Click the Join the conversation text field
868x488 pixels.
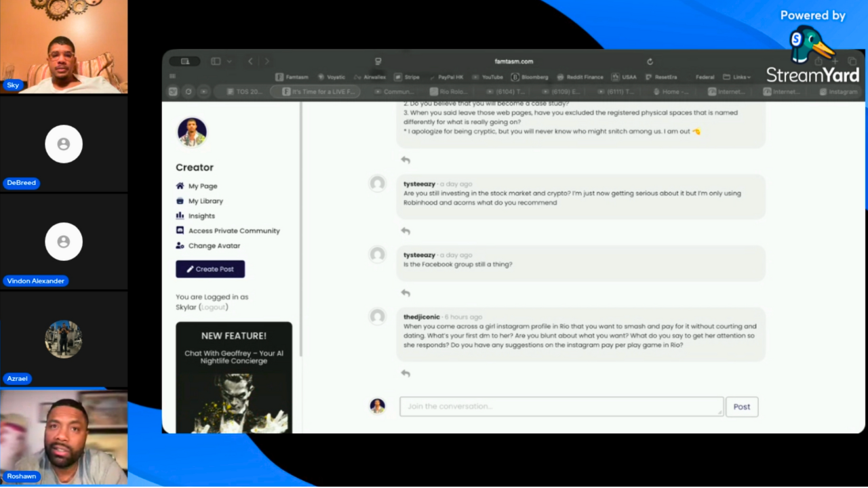tap(561, 407)
